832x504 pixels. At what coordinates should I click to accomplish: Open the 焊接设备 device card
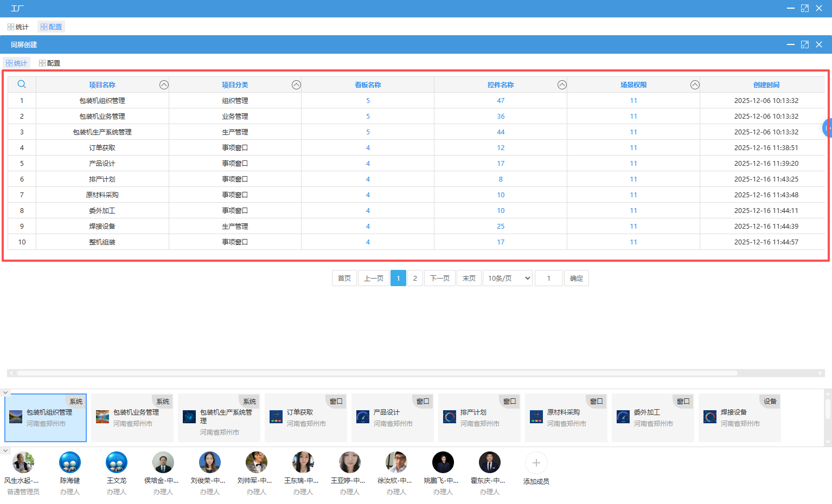click(740, 418)
